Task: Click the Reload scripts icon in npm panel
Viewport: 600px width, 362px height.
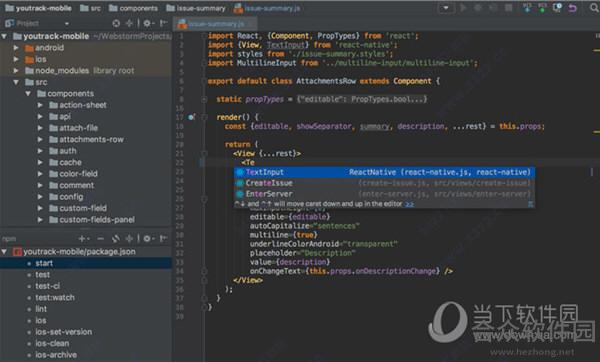Action: pos(116,239)
